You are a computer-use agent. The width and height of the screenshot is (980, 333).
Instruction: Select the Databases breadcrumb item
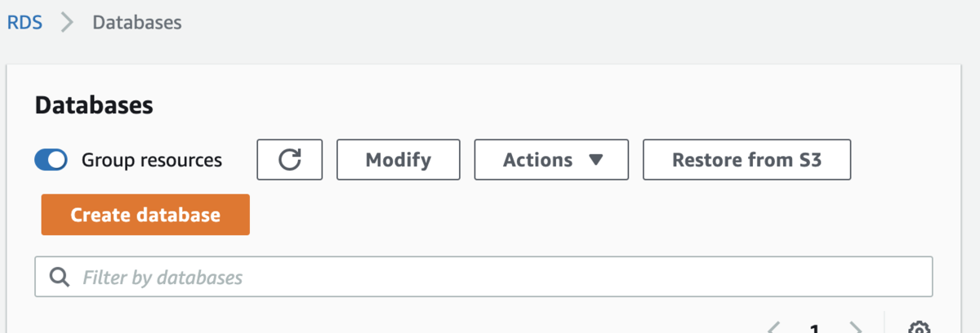pyautogui.click(x=137, y=22)
